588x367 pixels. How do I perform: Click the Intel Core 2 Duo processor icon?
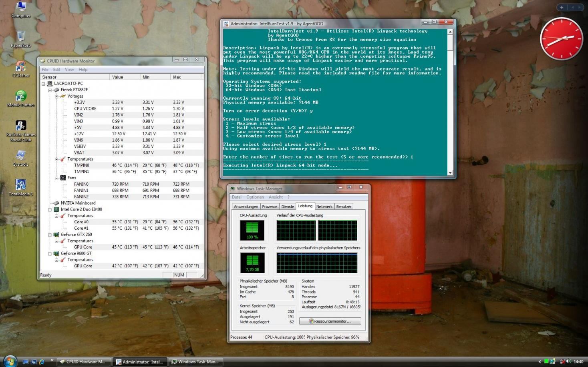click(x=56, y=209)
